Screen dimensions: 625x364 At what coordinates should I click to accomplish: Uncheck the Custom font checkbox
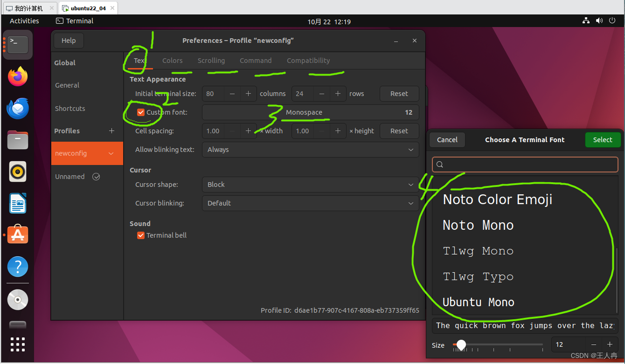[x=141, y=112]
